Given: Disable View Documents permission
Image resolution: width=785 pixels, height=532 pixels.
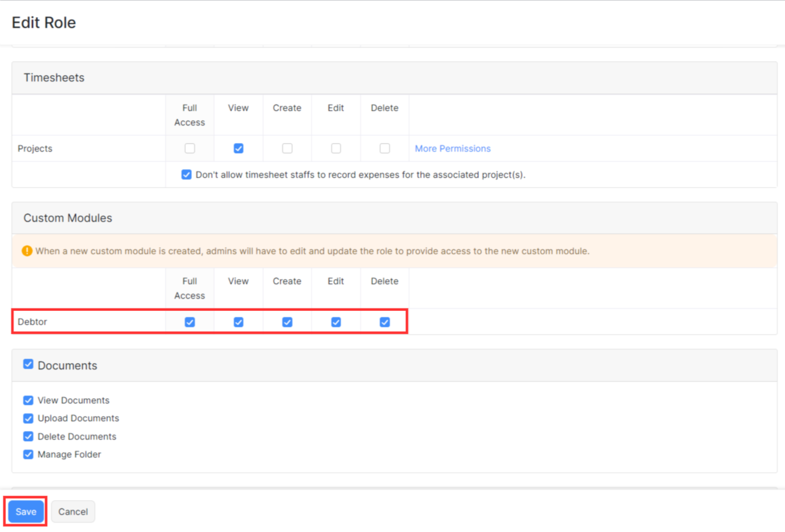Looking at the screenshot, I should pyautogui.click(x=28, y=400).
